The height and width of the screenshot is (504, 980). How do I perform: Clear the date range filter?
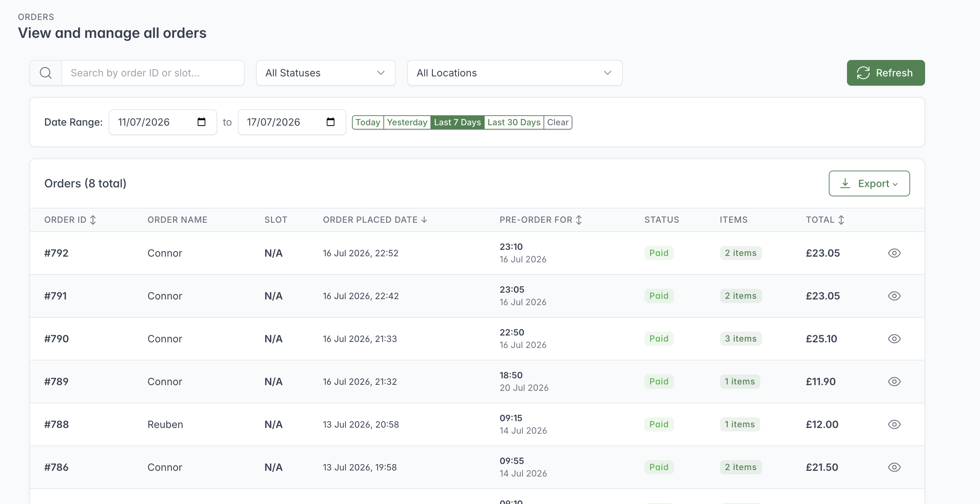(x=558, y=122)
